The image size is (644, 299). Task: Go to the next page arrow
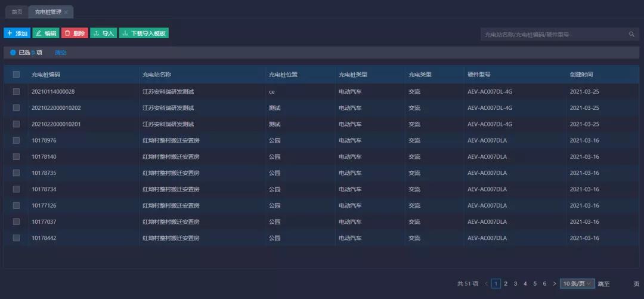pos(555,283)
